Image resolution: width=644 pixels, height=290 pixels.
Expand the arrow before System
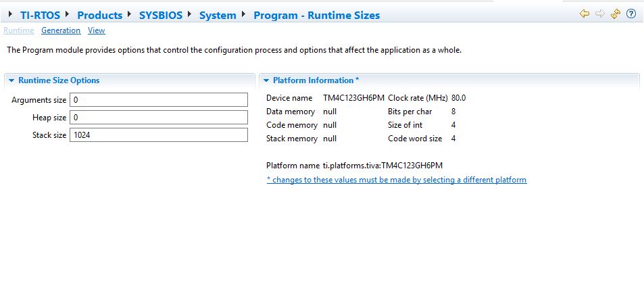tap(190, 14)
